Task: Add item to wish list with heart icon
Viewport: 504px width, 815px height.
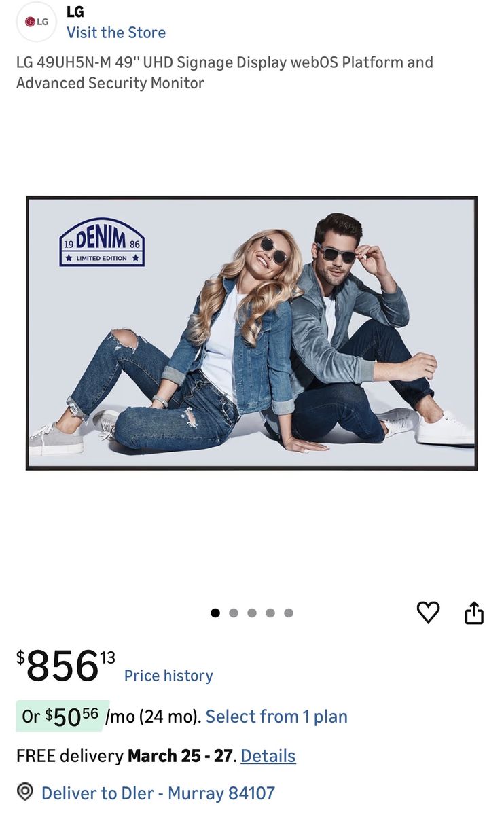Action: click(x=428, y=613)
